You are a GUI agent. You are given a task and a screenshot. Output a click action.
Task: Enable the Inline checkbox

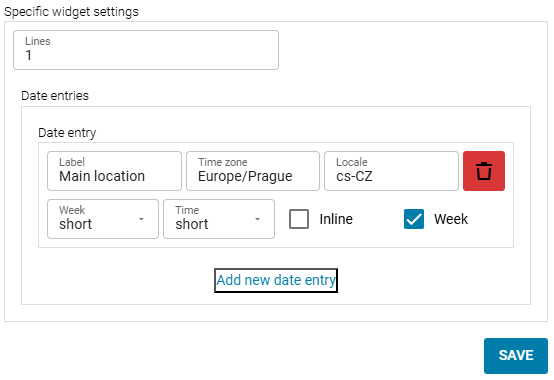pyautogui.click(x=299, y=219)
